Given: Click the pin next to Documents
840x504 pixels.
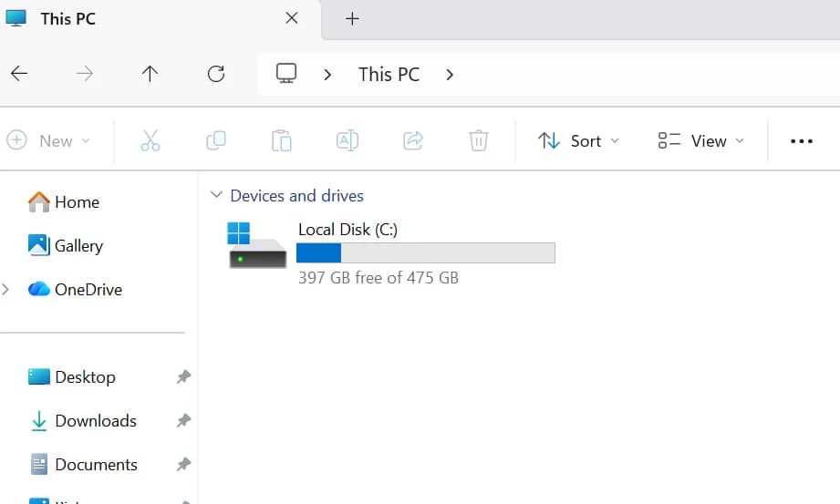Looking at the screenshot, I should 183,465.
